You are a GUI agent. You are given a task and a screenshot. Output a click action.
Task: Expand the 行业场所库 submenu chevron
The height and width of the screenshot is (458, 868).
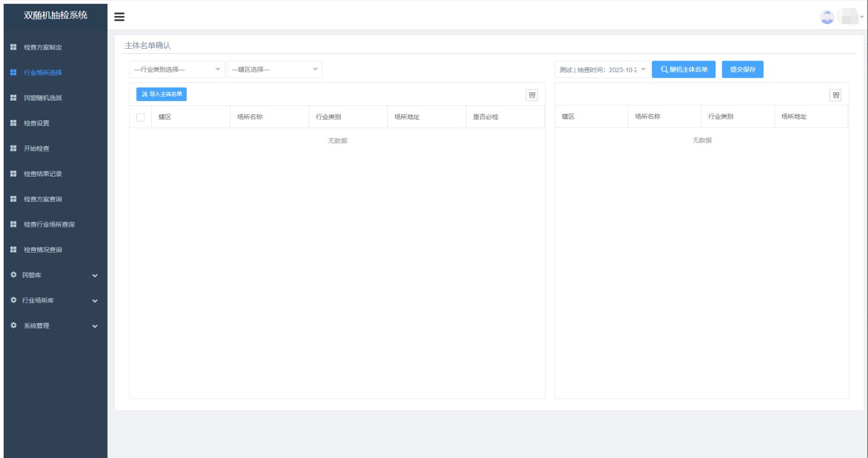pyautogui.click(x=95, y=301)
